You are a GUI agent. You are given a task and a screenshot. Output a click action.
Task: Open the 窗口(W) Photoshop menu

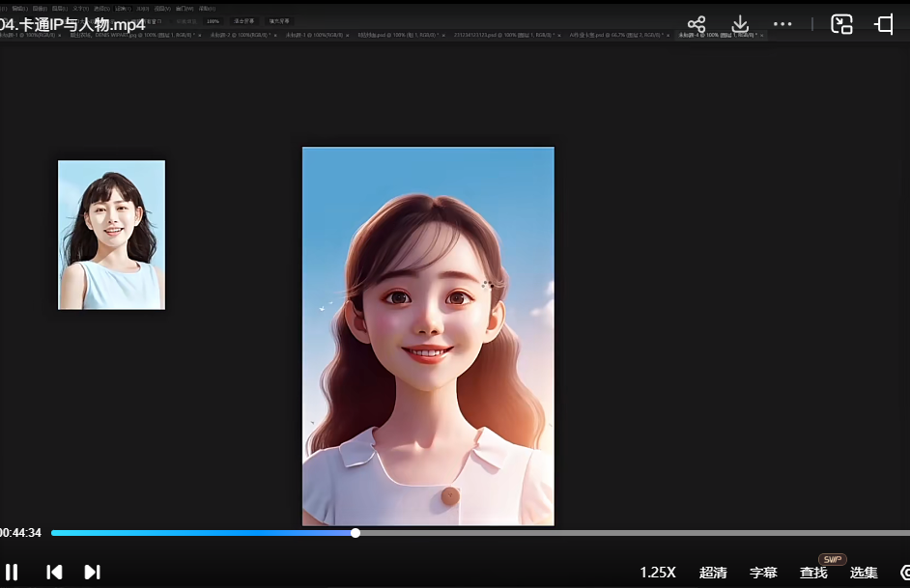tap(185, 9)
